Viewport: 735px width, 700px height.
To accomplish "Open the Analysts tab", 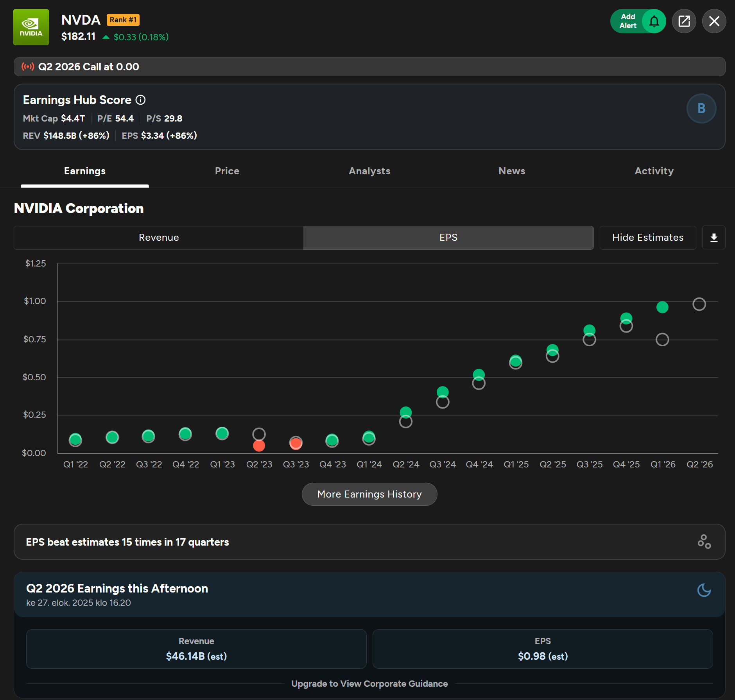I will click(369, 171).
